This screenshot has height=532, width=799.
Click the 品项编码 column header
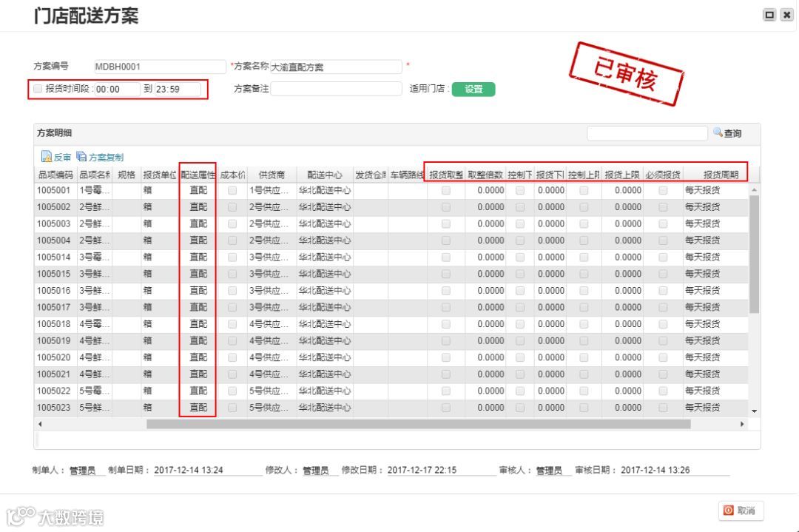55,175
